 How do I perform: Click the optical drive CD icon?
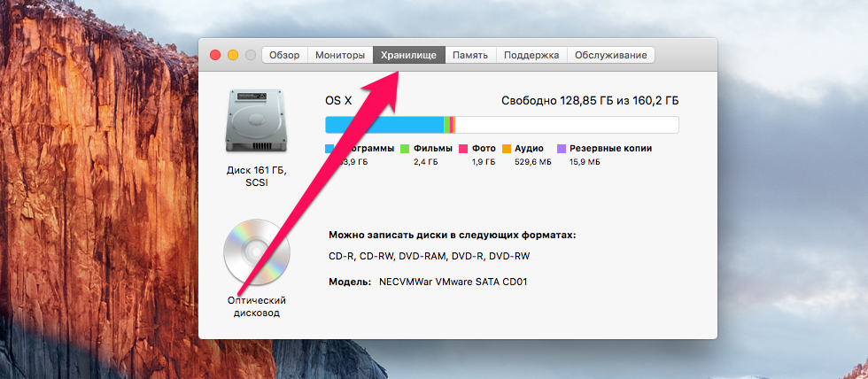(256, 252)
